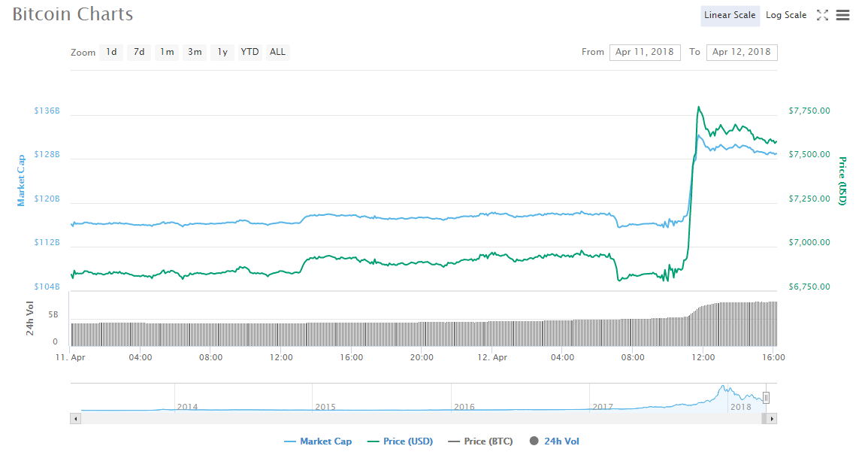Viewport: 868px width, 455px height.
Task: Click the $104B market cap label
Action: [47, 287]
